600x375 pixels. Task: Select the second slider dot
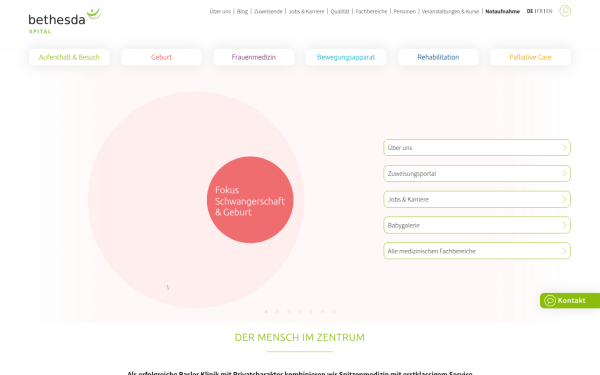(277, 311)
